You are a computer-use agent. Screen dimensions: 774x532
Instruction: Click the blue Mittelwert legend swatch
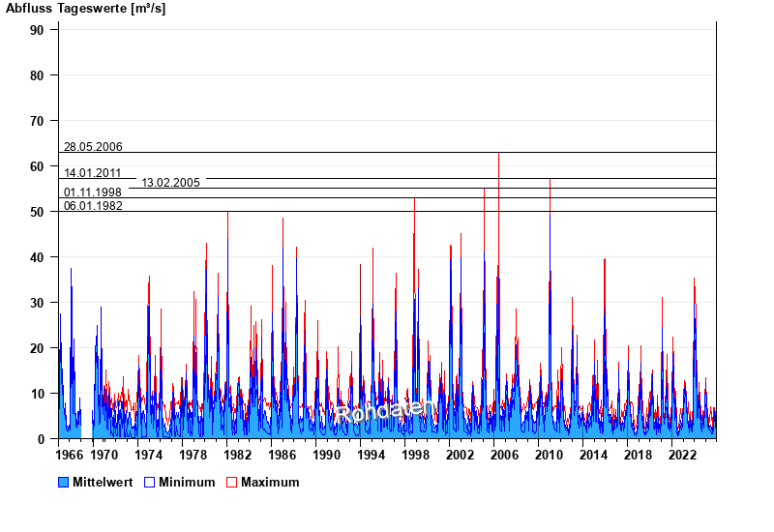click(x=63, y=482)
